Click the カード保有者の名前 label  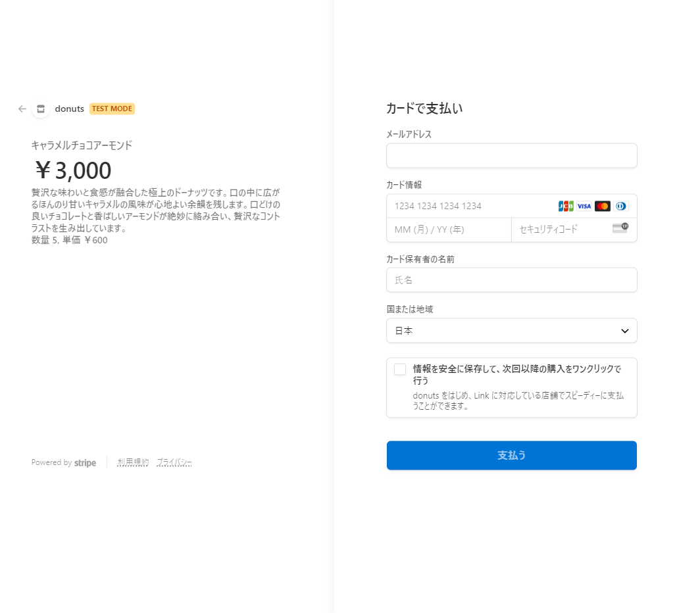(420, 259)
